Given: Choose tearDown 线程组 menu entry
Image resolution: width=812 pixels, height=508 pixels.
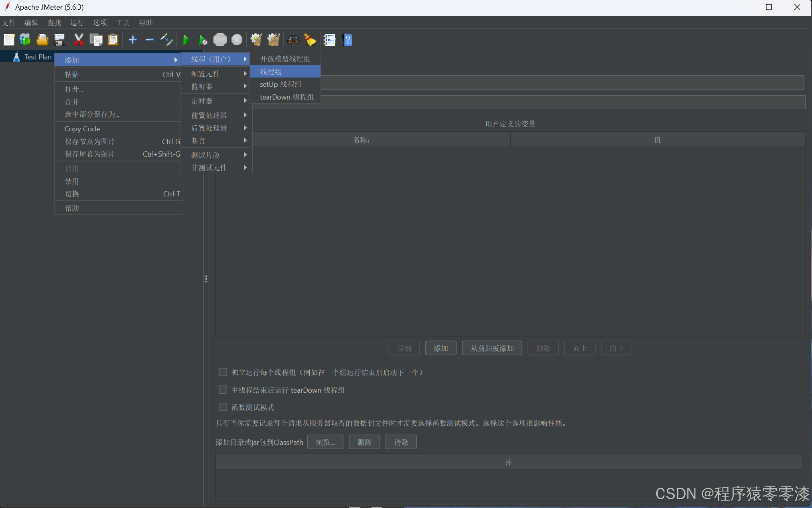Looking at the screenshot, I should [285, 97].
